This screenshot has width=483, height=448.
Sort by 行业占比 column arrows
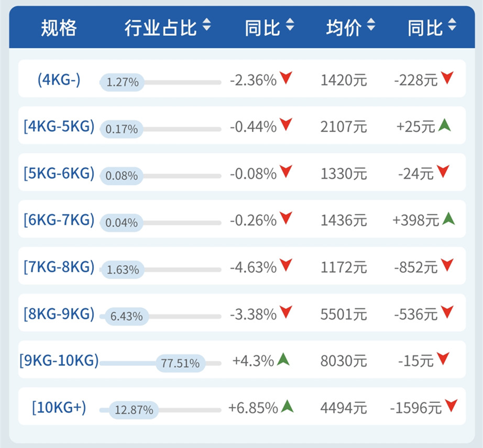coord(206,25)
